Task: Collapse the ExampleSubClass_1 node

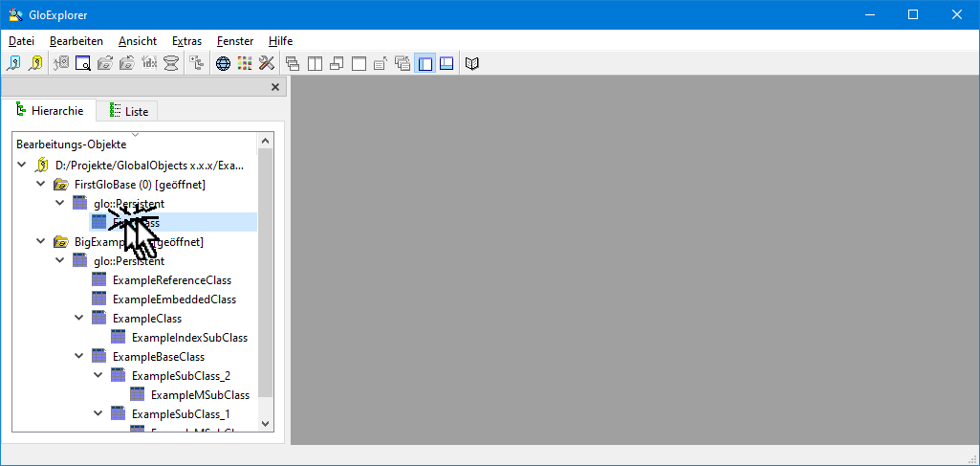Action: click(98, 413)
